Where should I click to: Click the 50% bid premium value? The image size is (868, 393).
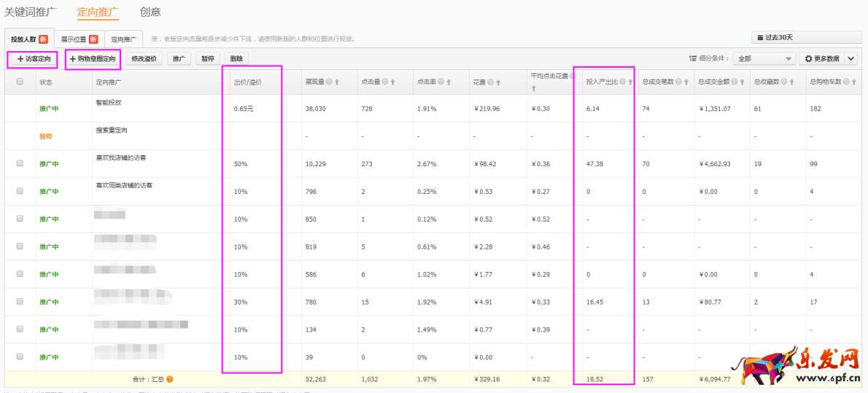[241, 164]
